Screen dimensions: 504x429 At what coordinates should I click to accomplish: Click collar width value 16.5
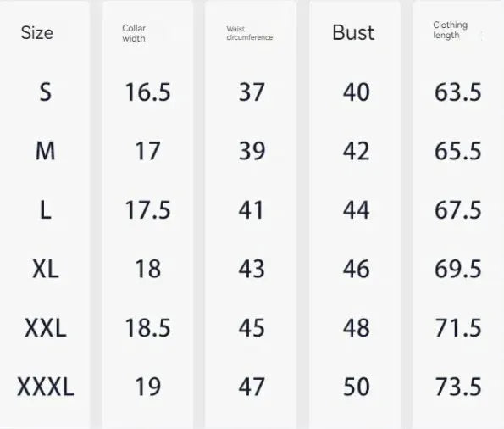[x=148, y=92]
